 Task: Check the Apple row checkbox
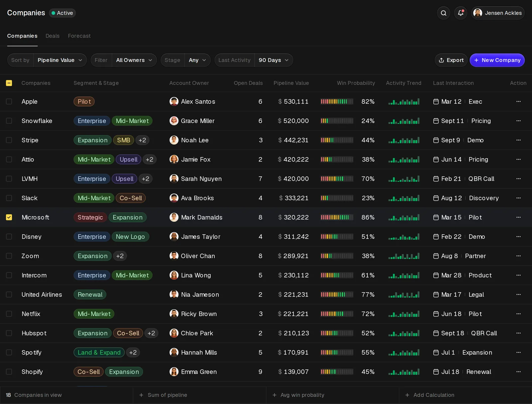tap(9, 101)
